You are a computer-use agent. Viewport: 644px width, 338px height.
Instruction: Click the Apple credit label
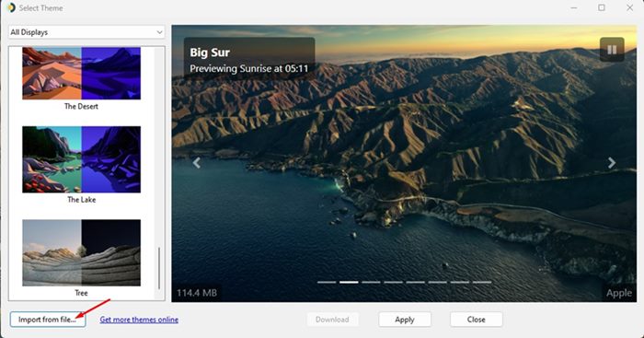[x=619, y=293]
